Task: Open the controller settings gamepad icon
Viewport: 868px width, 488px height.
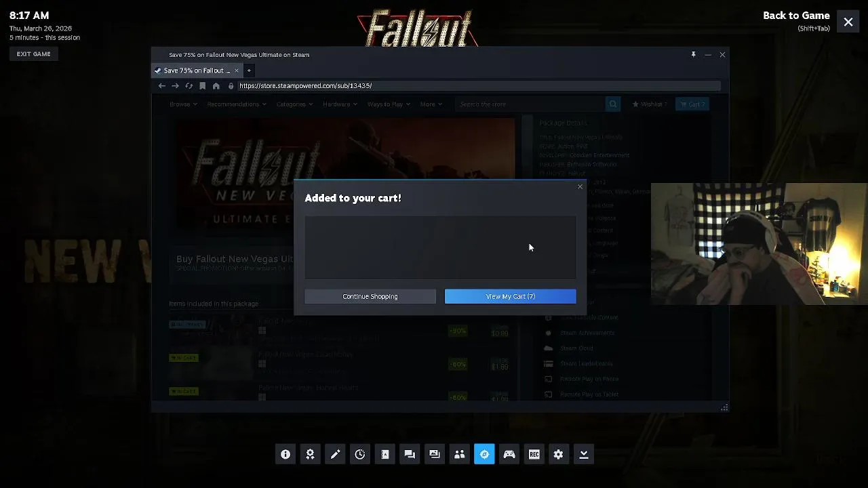Action: point(509,454)
